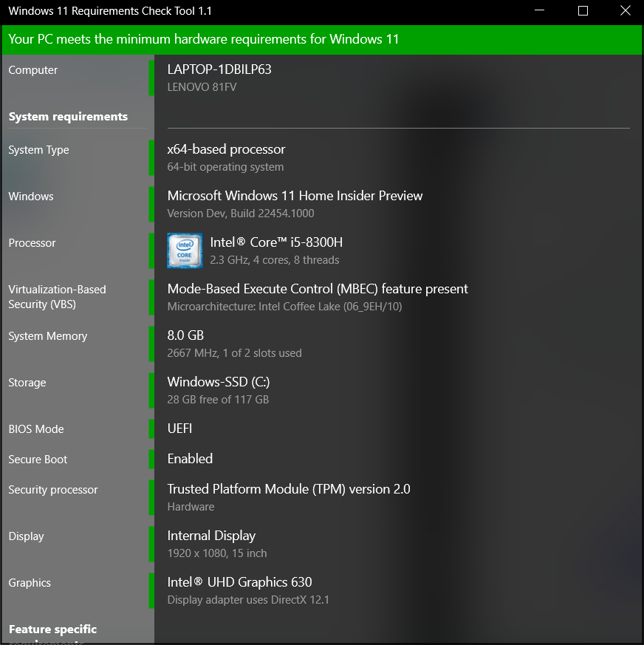Image resolution: width=644 pixels, height=645 pixels.
Task: Select the 'Secure Boot' row label
Action: point(38,459)
